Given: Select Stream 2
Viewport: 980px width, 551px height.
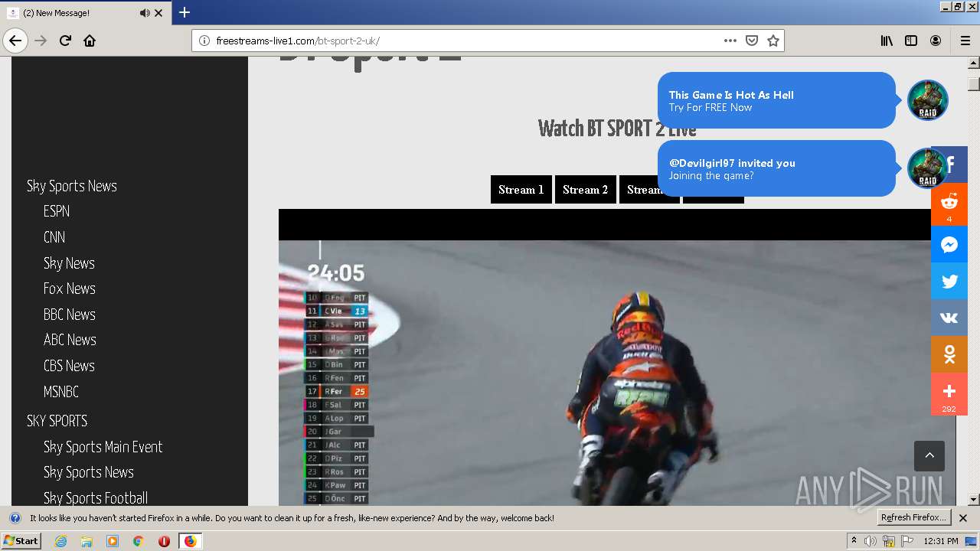Looking at the screenshot, I should [x=586, y=190].
